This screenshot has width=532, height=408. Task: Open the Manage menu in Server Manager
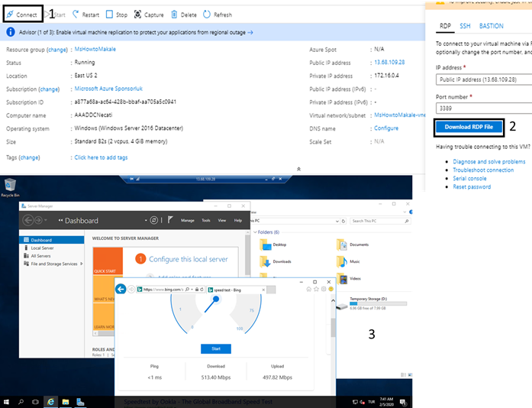pyautogui.click(x=187, y=221)
